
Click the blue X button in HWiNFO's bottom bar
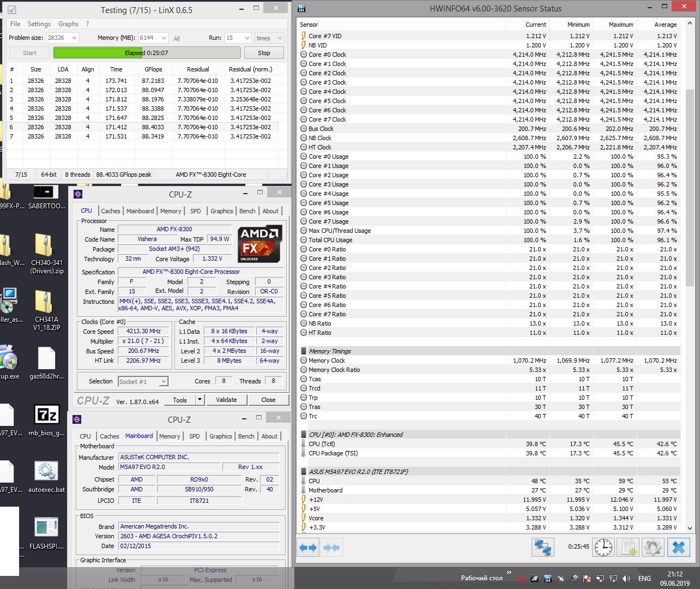(679, 547)
